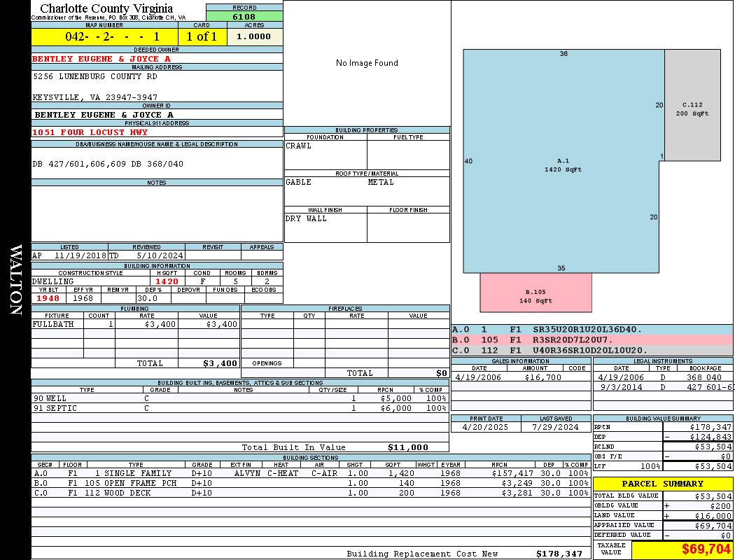The height and width of the screenshot is (560, 735).
Task: Select the 91 SEPTIC built-ins row
Action: tap(238, 408)
